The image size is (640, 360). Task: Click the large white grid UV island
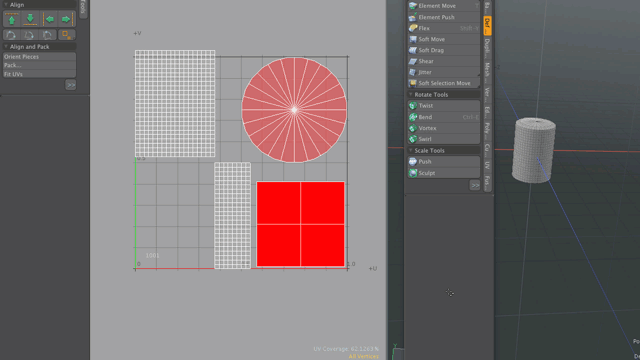point(175,104)
